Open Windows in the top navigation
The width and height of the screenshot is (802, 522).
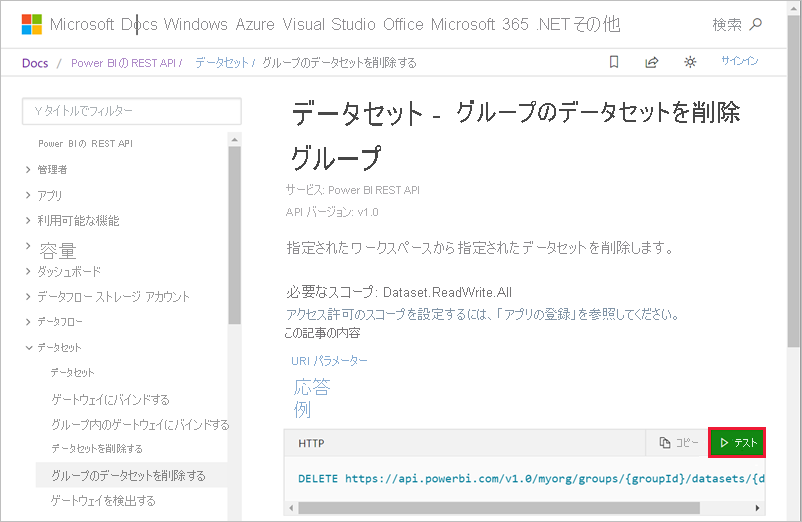[195, 24]
